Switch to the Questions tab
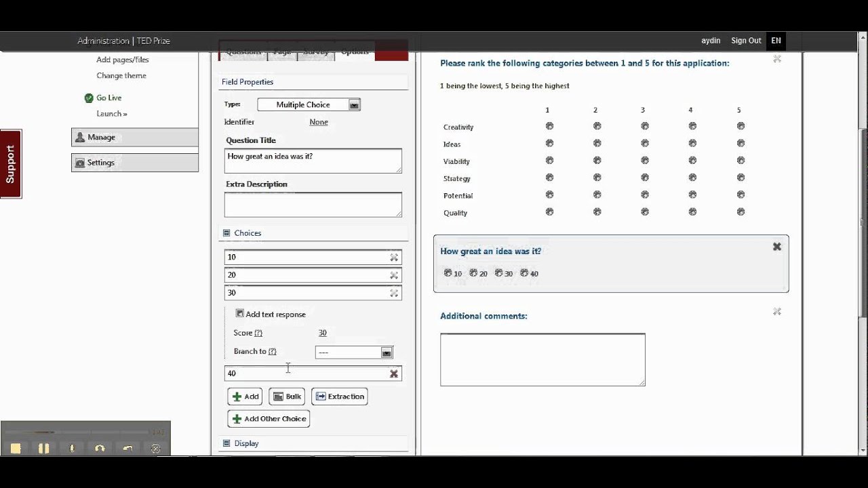868x488 pixels. click(243, 53)
